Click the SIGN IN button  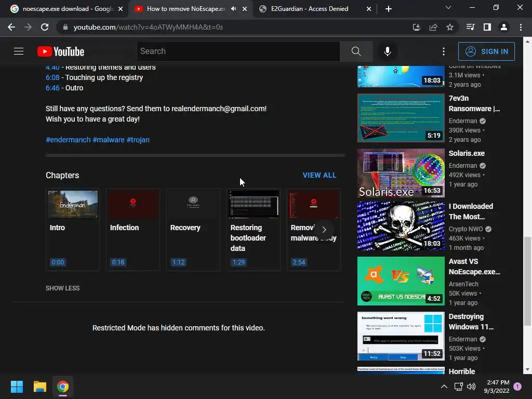coord(486,51)
